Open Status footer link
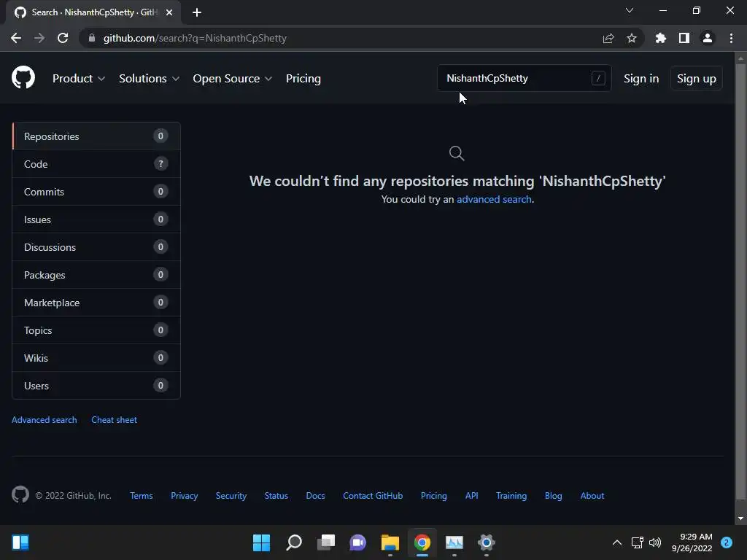The width and height of the screenshot is (747, 560). (276, 496)
